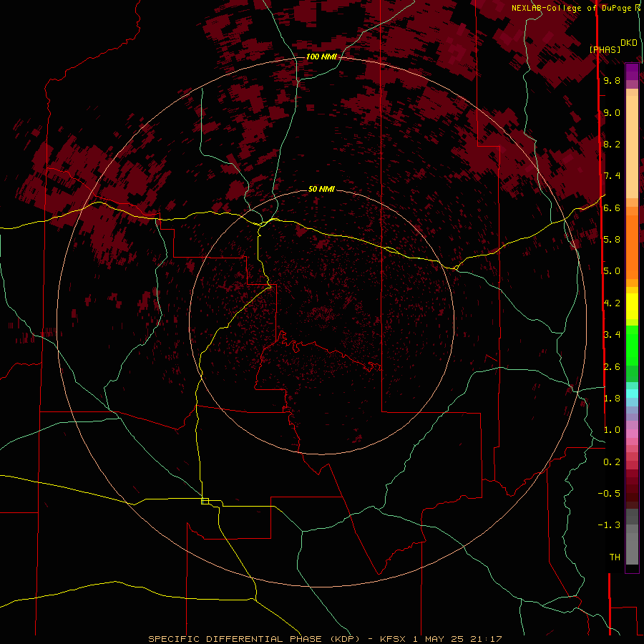
Task: Click the 100 NMI range ring label
Action: tap(321, 57)
